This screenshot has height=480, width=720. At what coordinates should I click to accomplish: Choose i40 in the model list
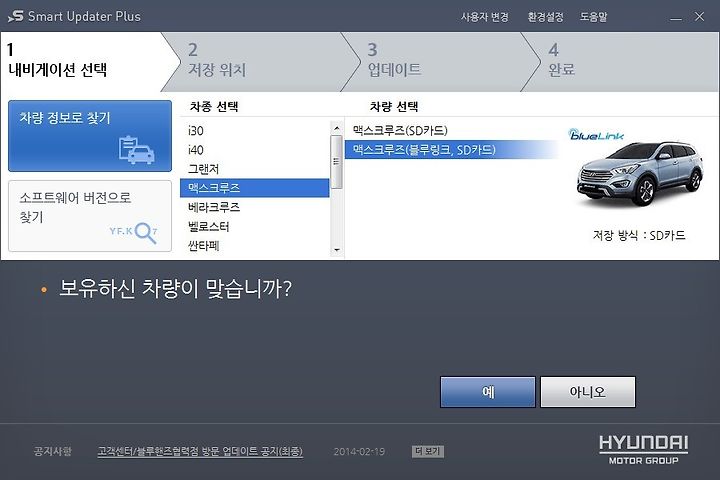tap(255, 150)
